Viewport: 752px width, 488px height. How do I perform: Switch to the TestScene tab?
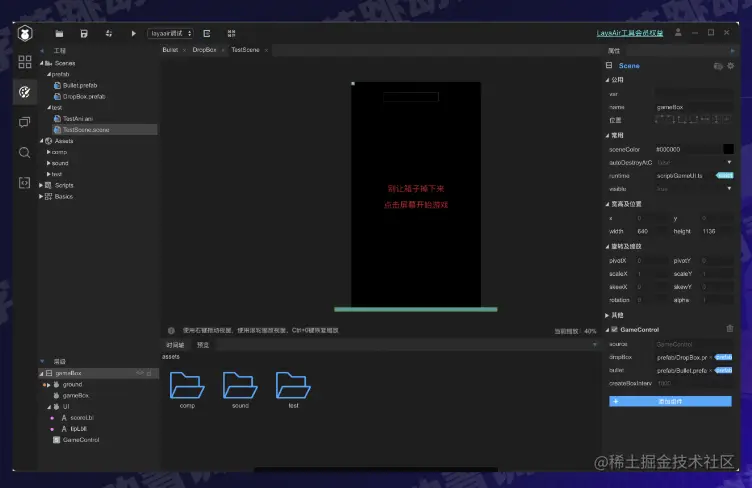click(245, 50)
